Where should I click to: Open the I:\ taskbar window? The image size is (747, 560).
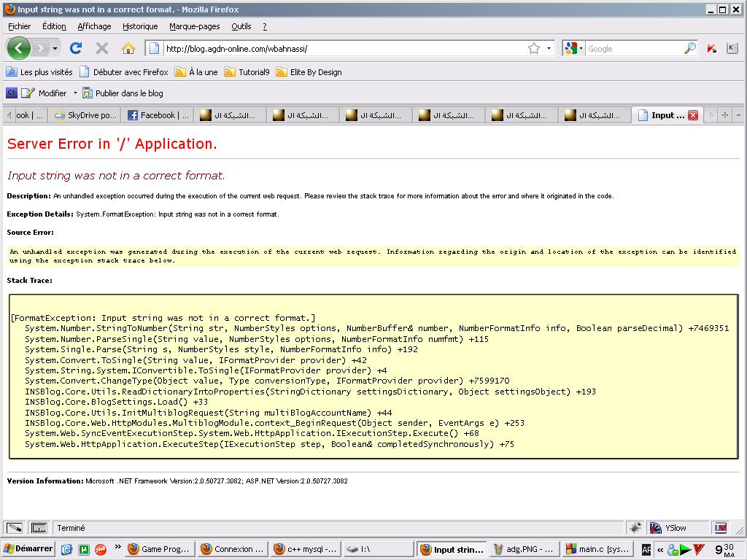(379, 549)
